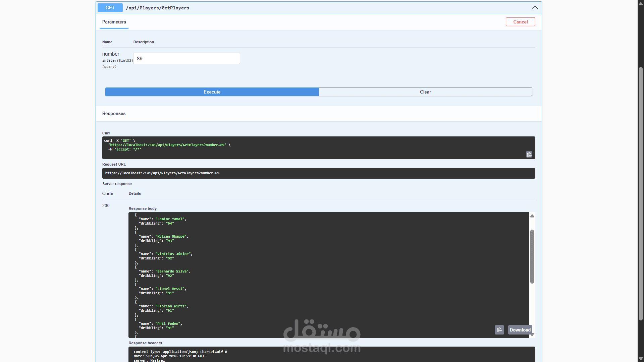Click the GET method badge
Image resolution: width=644 pixels, height=362 pixels.
coord(110,8)
